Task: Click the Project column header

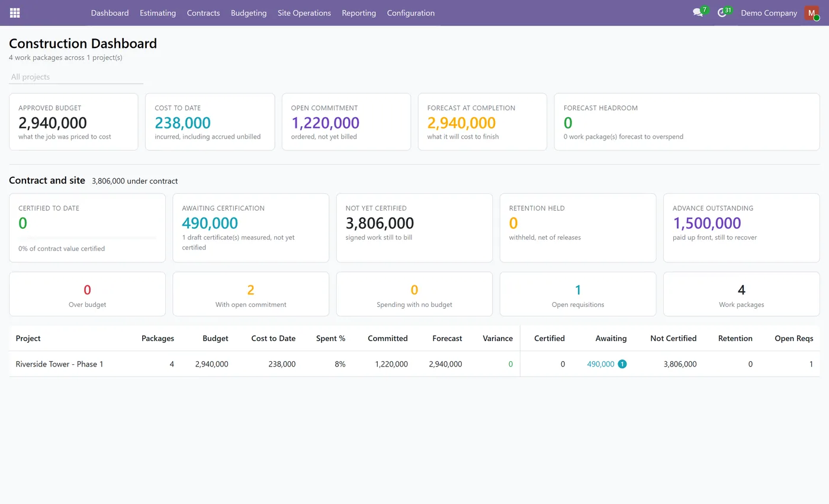Action: [x=28, y=338]
